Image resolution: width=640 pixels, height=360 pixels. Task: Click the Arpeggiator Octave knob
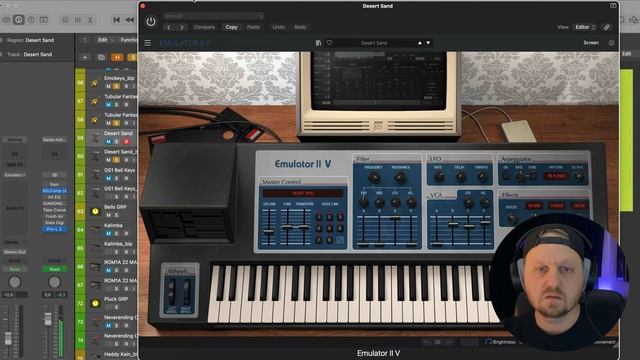(x=578, y=176)
